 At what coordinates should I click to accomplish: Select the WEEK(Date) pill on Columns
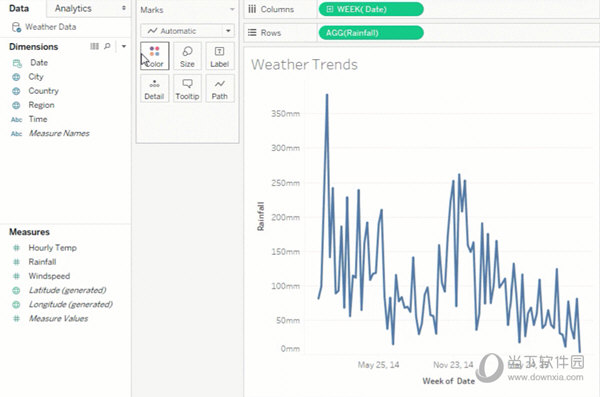tap(371, 9)
